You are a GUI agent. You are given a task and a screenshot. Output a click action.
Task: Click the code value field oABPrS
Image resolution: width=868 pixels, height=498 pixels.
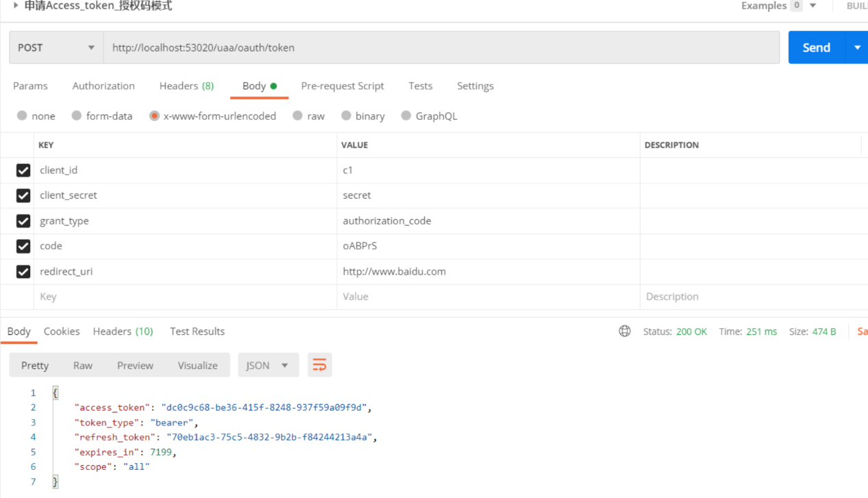(488, 246)
